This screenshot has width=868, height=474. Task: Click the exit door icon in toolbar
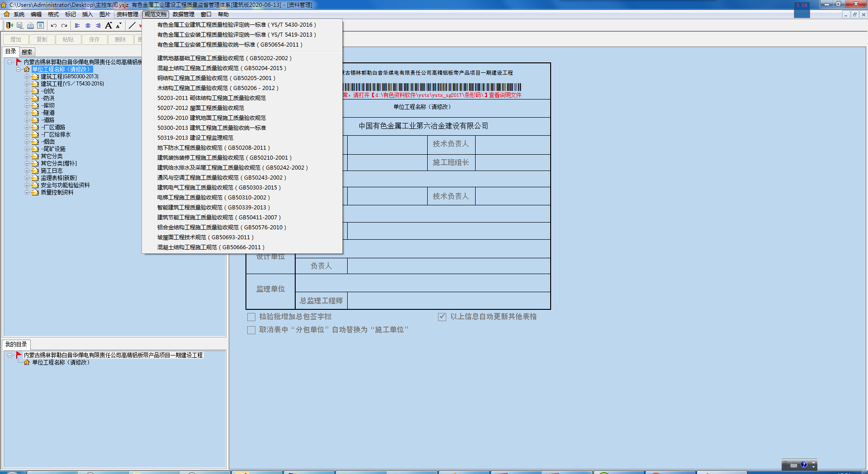point(9,25)
